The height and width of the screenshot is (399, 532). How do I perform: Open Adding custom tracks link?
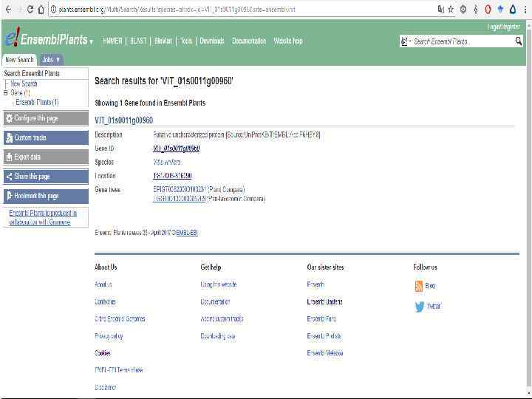click(x=222, y=318)
